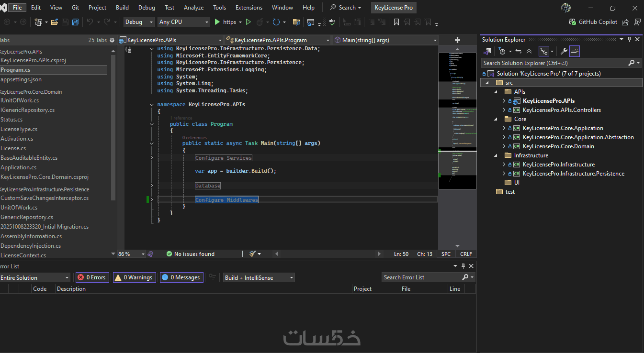
Task: Click the blue Restart circular arrow icon
Action: [276, 22]
